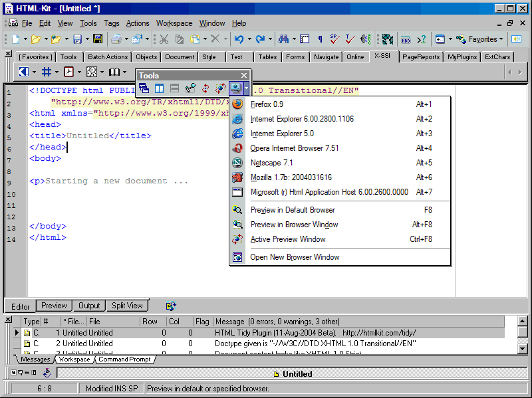Click the open book icon on X-SSI tab
The image size is (532, 398).
tap(114, 72)
